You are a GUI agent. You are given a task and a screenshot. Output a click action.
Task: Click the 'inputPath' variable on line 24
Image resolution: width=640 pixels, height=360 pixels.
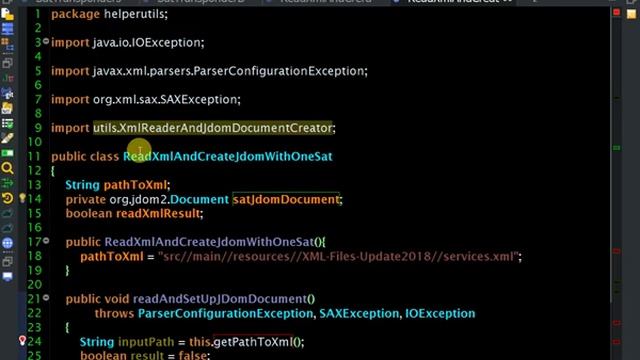pyautogui.click(x=146, y=342)
